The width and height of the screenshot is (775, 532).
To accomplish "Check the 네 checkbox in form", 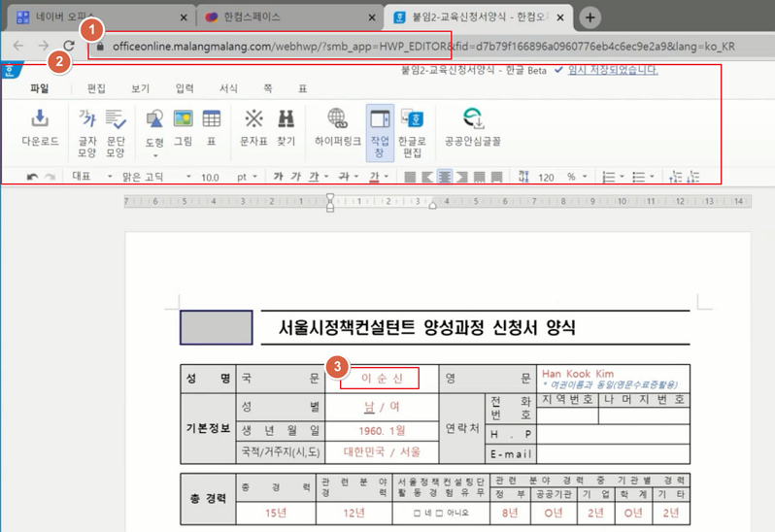I will point(418,514).
